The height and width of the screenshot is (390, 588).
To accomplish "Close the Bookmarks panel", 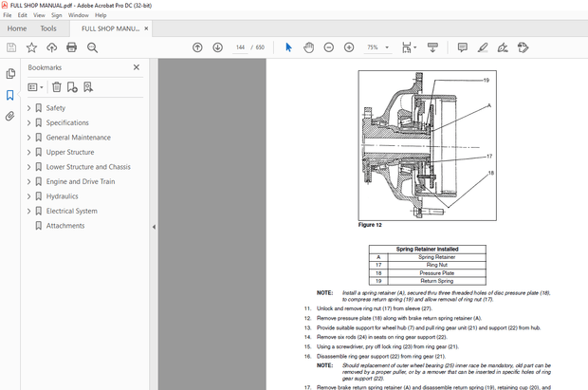I will point(137,67).
